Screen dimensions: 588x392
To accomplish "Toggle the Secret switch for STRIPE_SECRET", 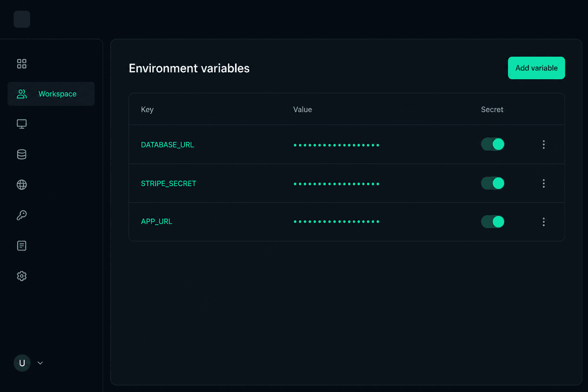I will (493, 183).
